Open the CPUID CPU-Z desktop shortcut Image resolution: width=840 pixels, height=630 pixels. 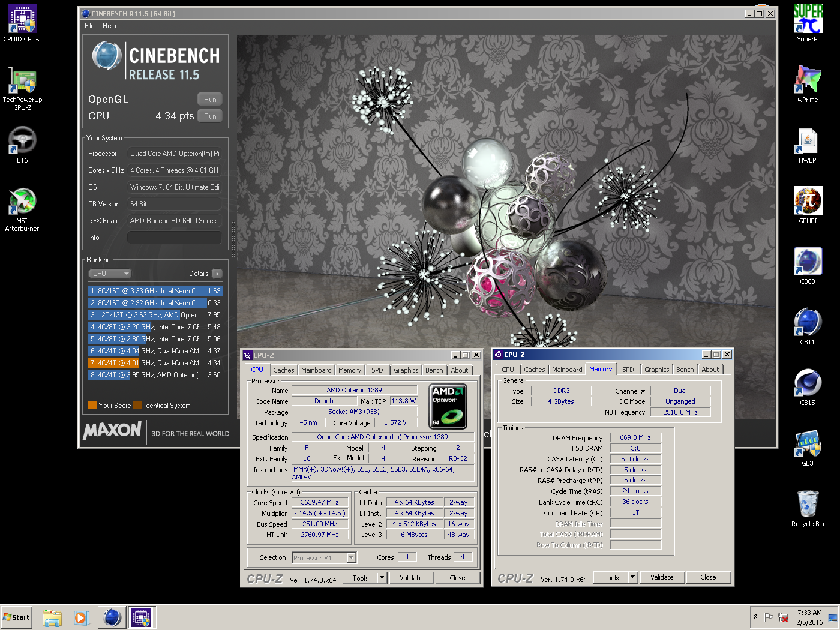22,23
